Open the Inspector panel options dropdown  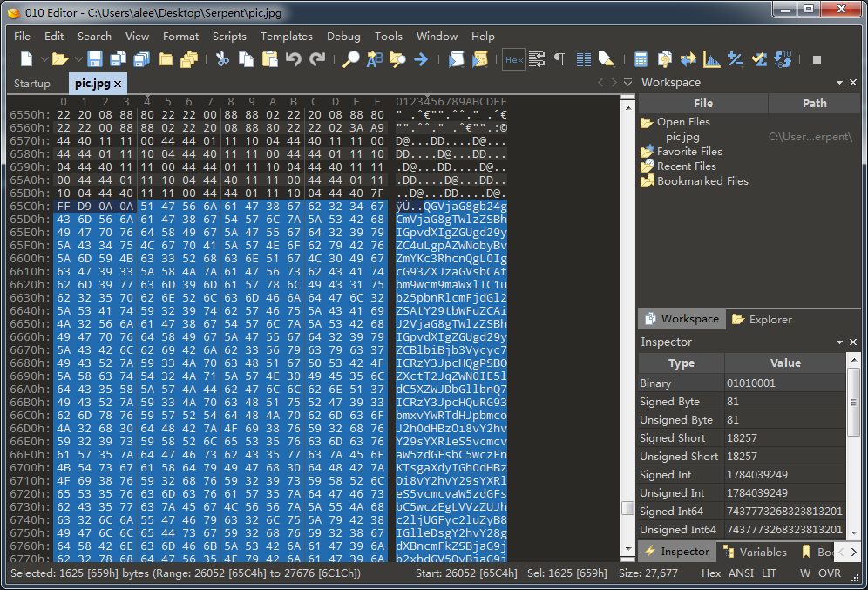[839, 342]
